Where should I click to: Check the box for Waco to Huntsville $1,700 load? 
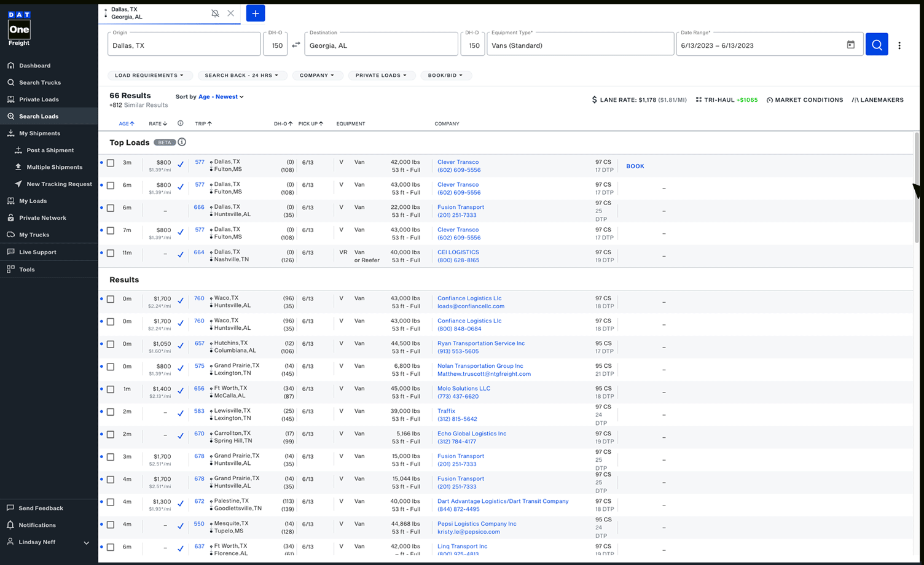click(x=111, y=299)
